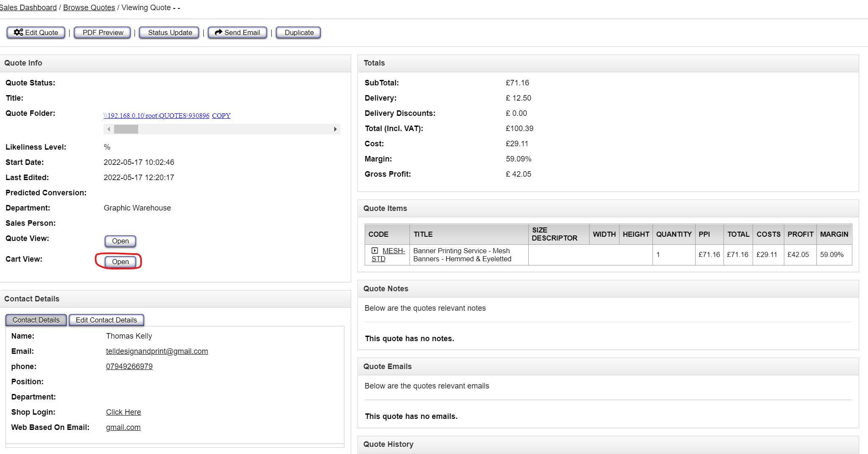Click the item costs cell £29.11

pyautogui.click(x=768, y=255)
